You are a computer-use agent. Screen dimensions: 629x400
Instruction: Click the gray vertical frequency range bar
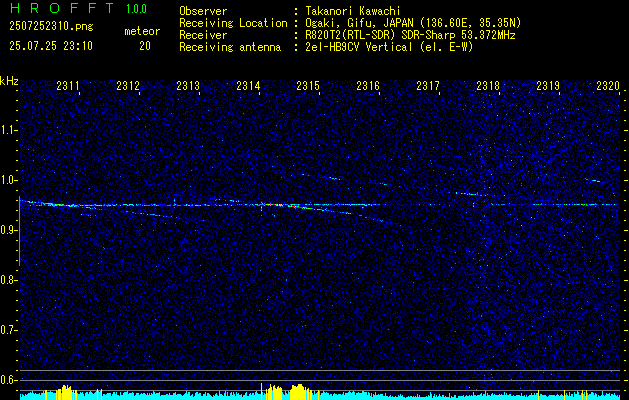click(x=19, y=231)
